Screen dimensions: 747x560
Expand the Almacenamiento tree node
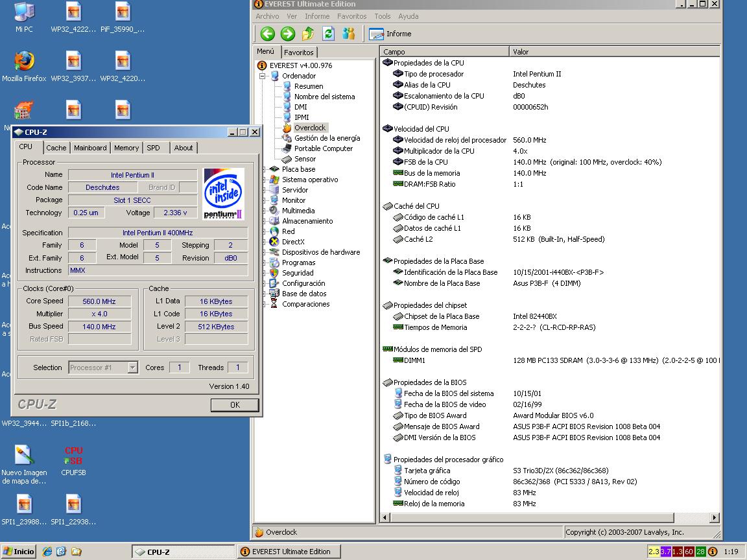tap(263, 221)
